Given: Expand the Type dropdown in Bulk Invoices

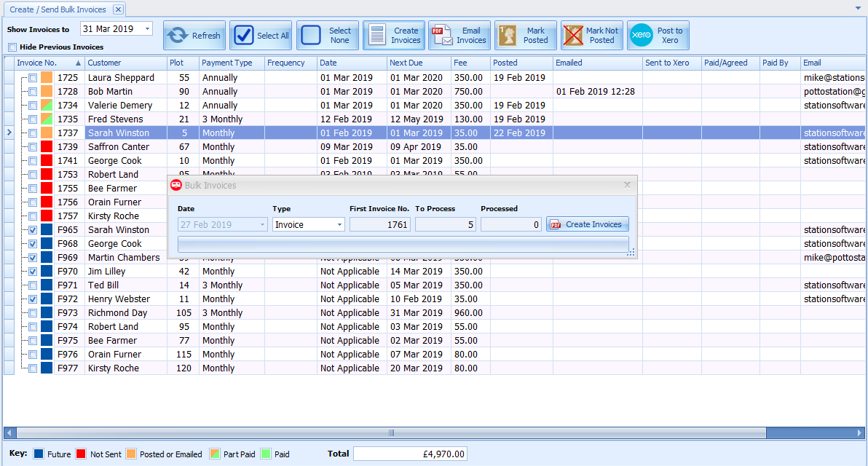Looking at the screenshot, I should 339,225.
